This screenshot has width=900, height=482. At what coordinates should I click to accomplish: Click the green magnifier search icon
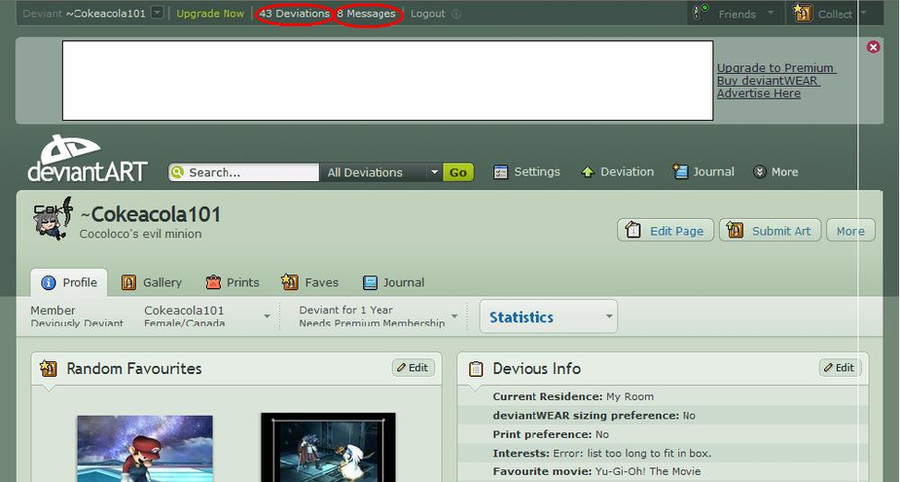(x=178, y=172)
